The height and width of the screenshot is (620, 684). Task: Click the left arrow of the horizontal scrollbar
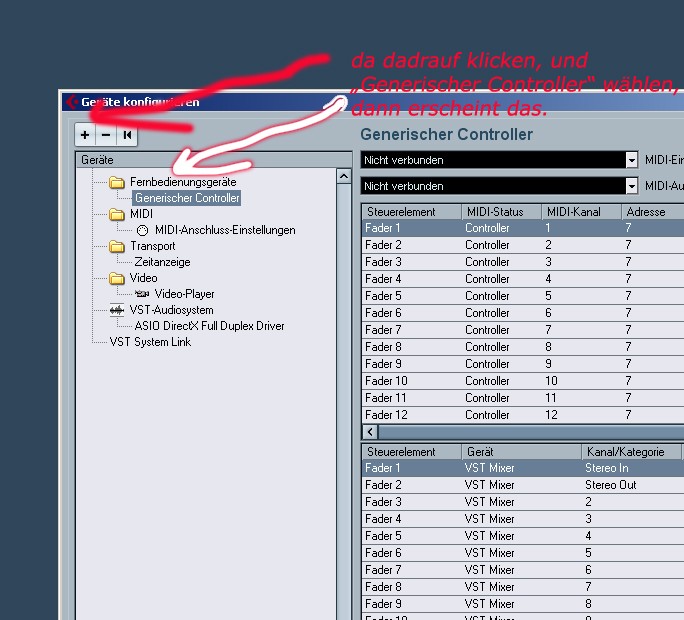370,432
